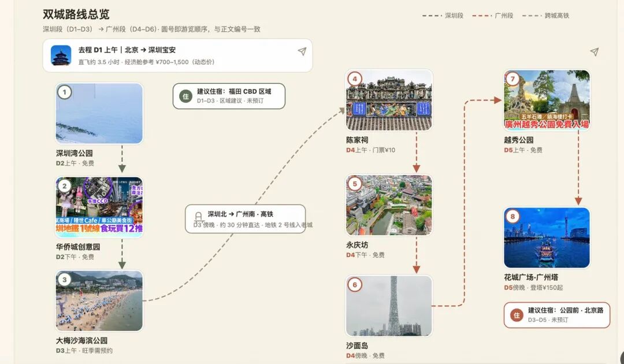Open the 陈家祠 temple photo
The height and width of the screenshot is (364, 624).
coord(389,101)
